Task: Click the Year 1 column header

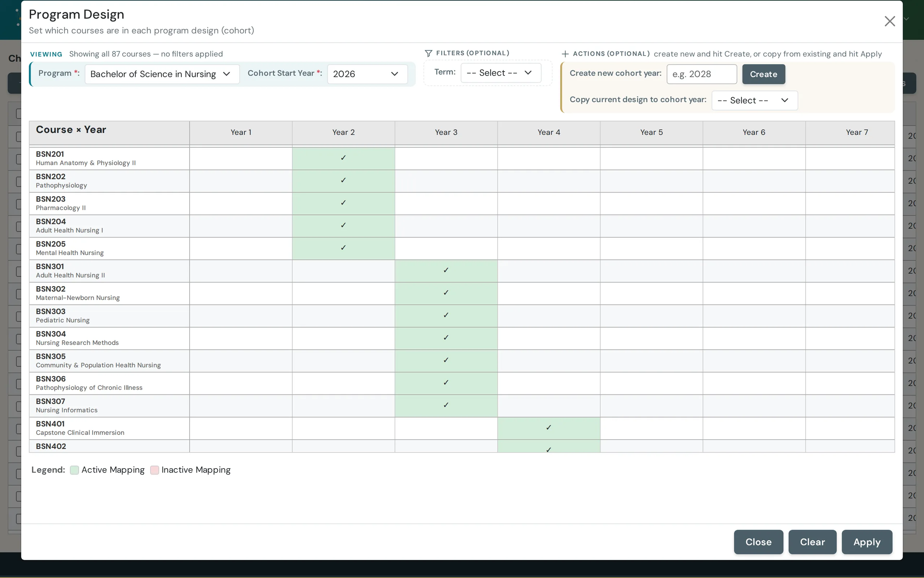Action: pyautogui.click(x=241, y=133)
